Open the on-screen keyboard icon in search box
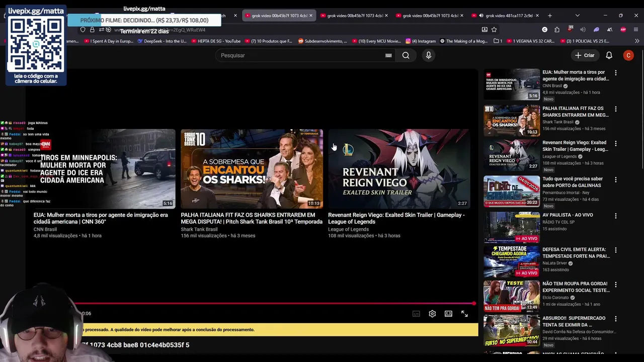The image size is (644, 362). [x=388, y=55]
